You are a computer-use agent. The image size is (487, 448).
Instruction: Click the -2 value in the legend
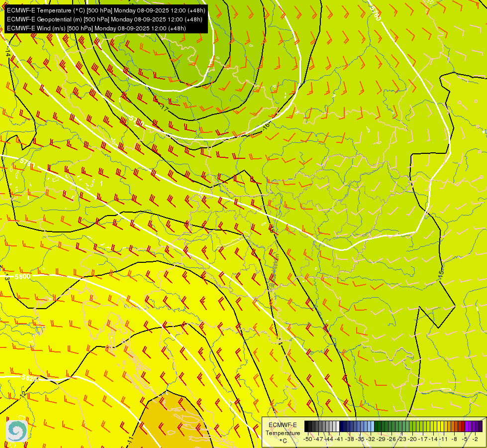[x=475, y=439]
